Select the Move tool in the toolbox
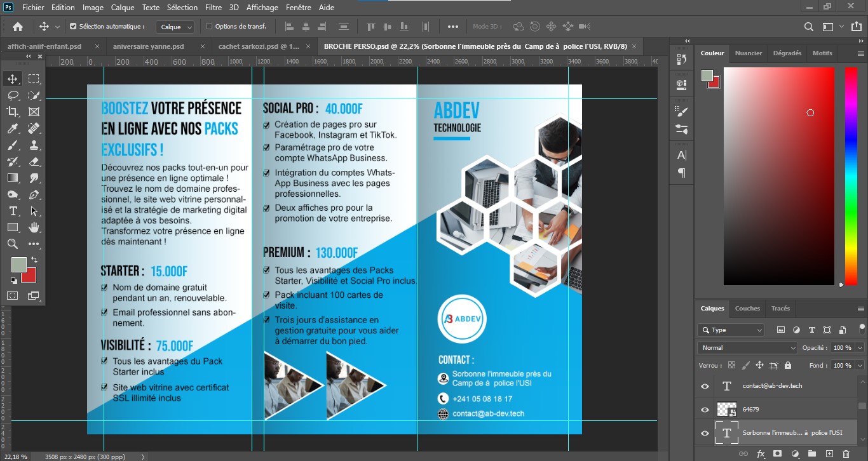Viewport: 868px width, 461px height. [x=13, y=79]
